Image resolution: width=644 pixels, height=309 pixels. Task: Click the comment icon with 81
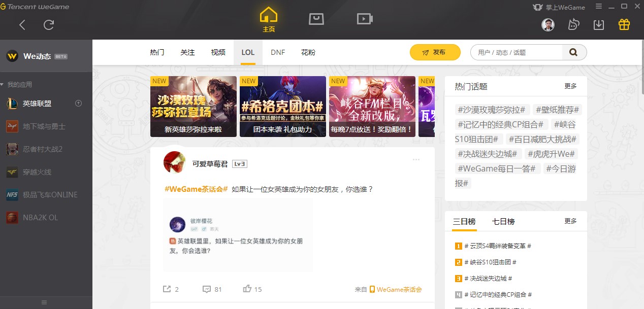point(212,289)
